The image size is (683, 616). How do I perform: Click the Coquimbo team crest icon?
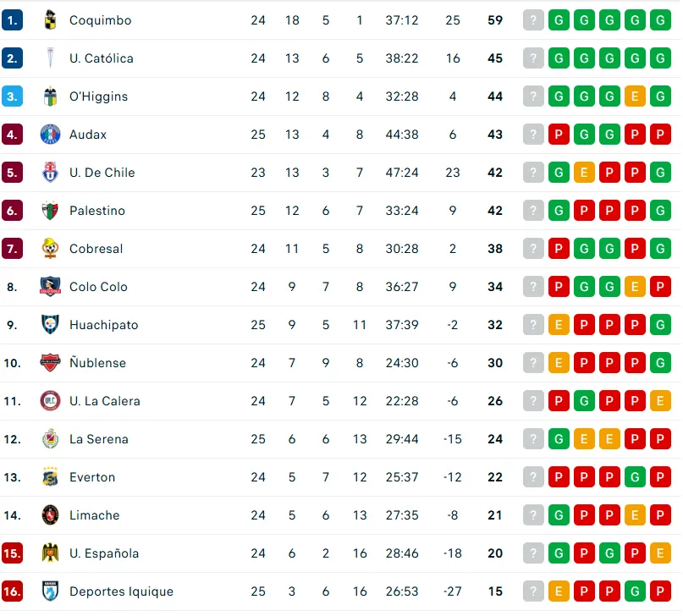pos(51,20)
